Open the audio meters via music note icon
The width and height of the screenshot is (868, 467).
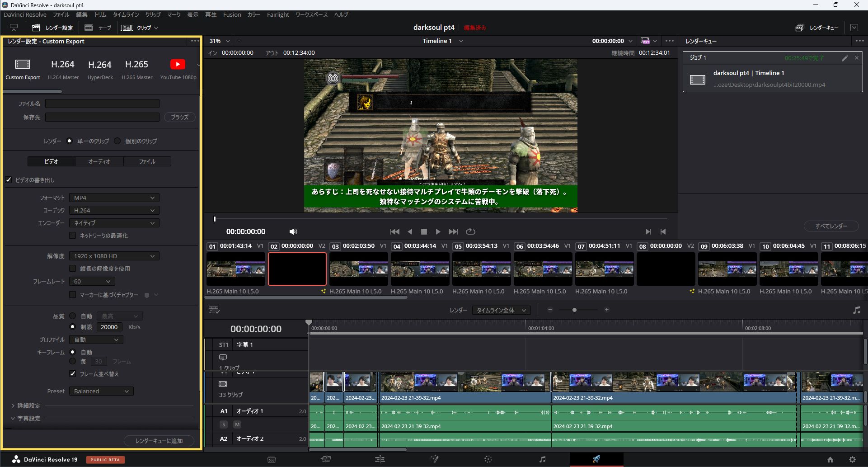coord(856,310)
